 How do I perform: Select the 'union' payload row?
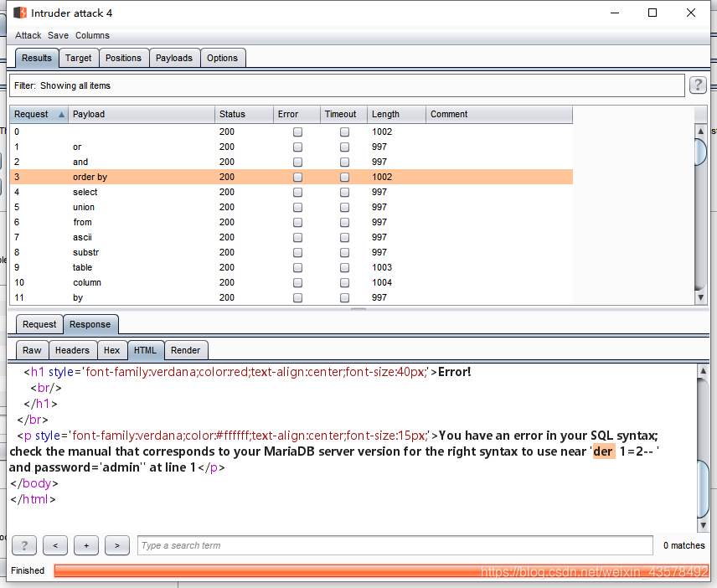[x=291, y=207]
